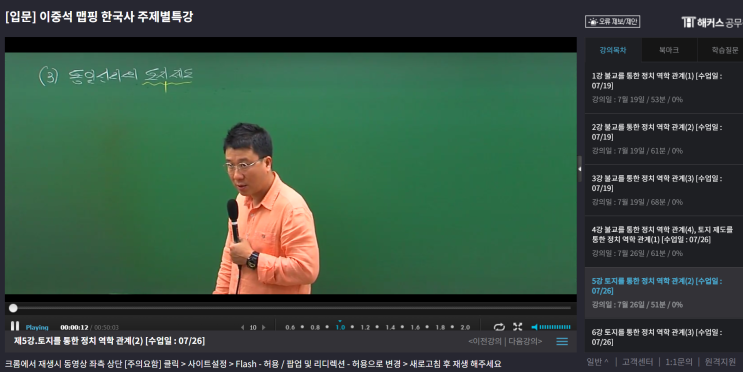Switch to the 강의목차 tab
Viewport: 743px width, 372px height.
pyautogui.click(x=613, y=50)
